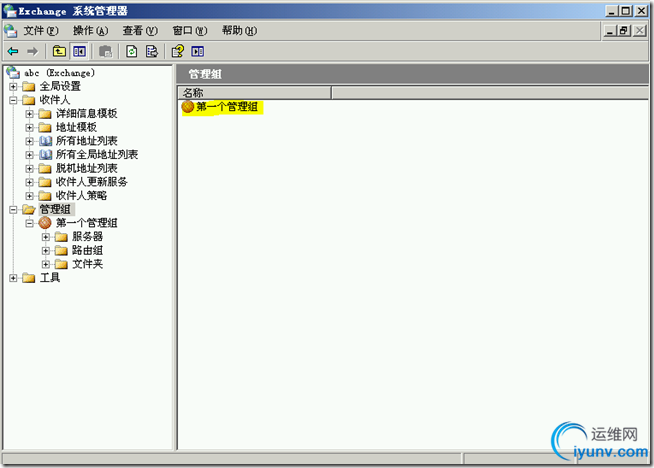Maximize the Exchange 系统管理器 window
This screenshot has height=468, width=654.
(626, 11)
